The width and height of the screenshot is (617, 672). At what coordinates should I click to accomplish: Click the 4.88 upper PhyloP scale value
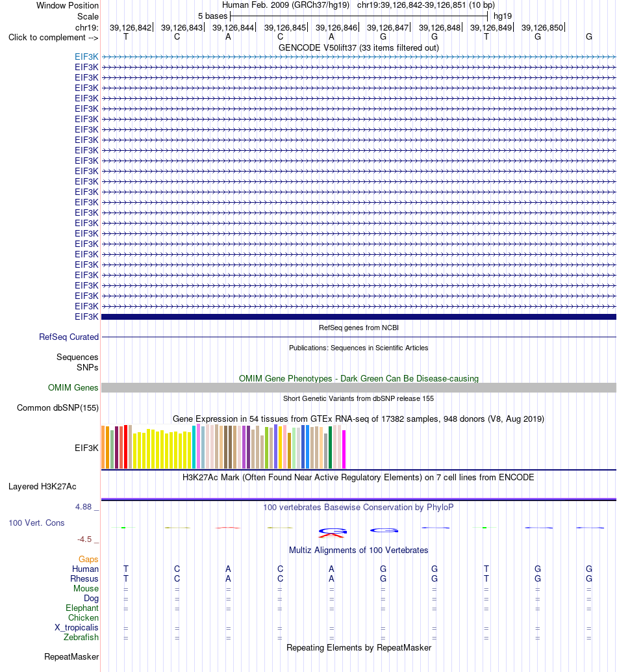84,506
